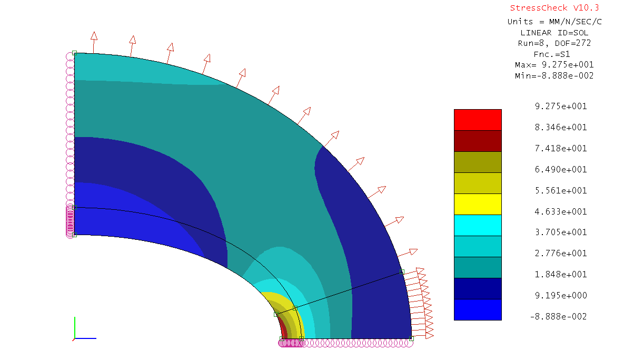This screenshot has height=359, width=644.
Task: Select the 8.346e+001 legend value
Action: 561,128
